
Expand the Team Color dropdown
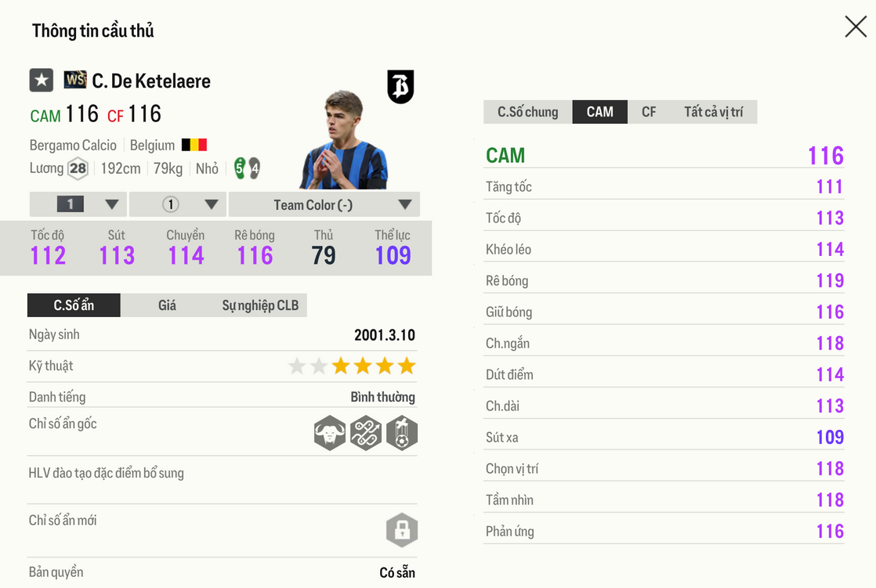click(324, 204)
